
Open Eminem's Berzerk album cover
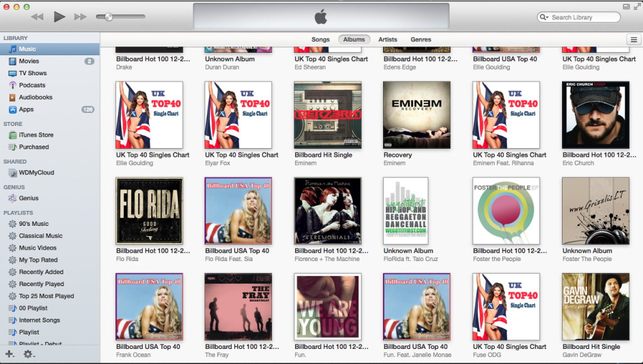pyautogui.click(x=328, y=115)
